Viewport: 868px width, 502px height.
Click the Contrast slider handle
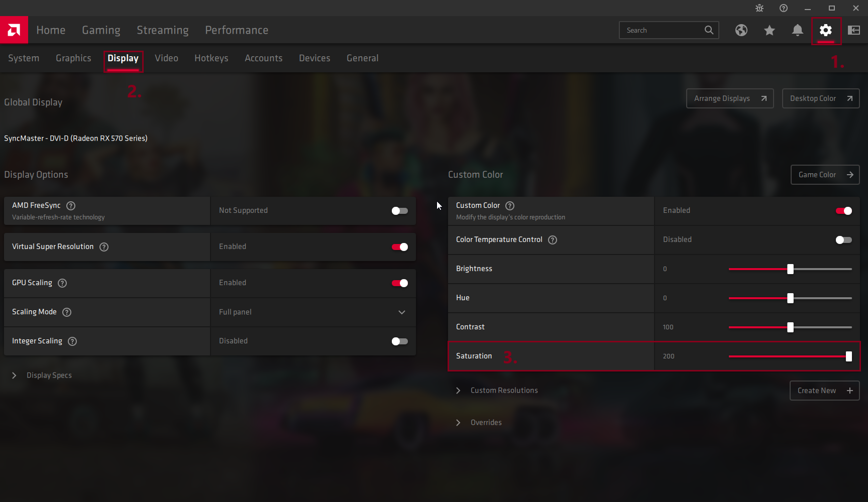790,327
